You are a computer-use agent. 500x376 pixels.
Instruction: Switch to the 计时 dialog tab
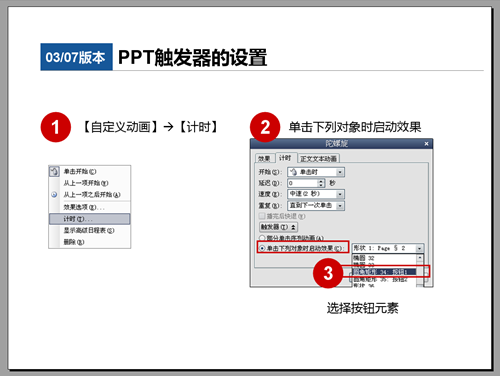pyautogui.click(x=285, y=158)
